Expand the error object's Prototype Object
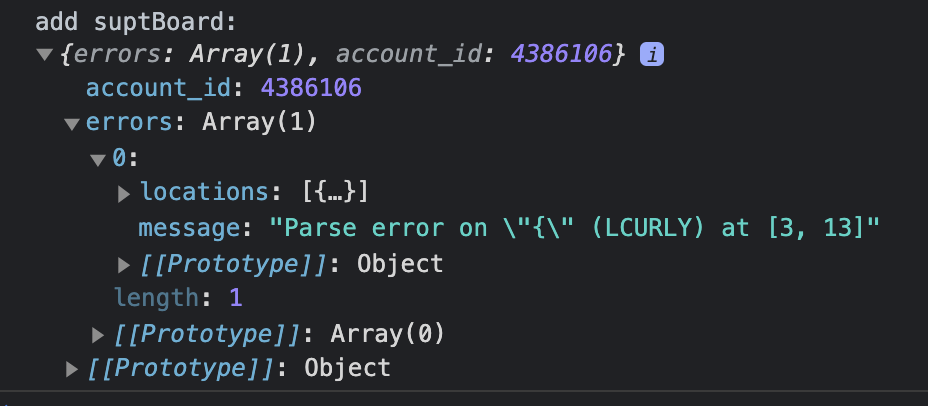 (x=124, y=265)
